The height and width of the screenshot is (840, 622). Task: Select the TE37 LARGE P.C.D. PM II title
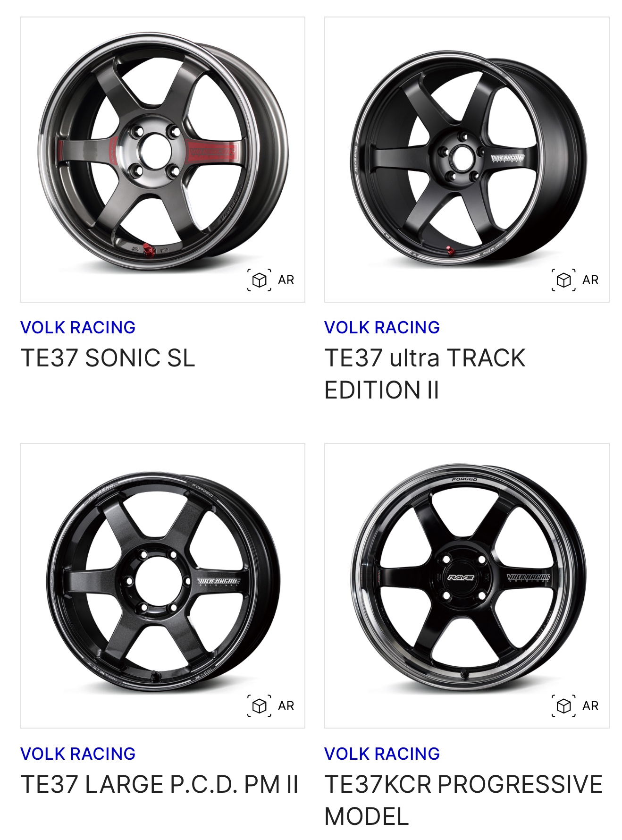160,784
